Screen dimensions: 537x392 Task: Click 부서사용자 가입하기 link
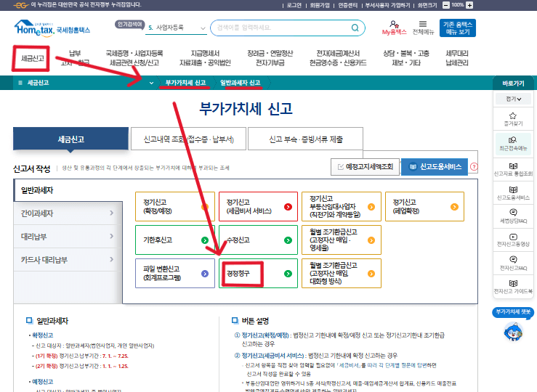coord(388,5)
